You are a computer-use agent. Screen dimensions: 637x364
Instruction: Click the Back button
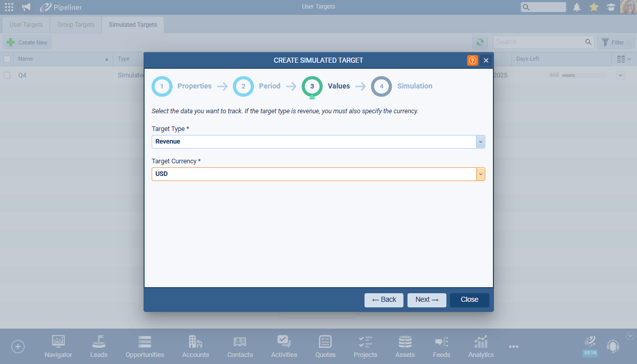(384, 300)
